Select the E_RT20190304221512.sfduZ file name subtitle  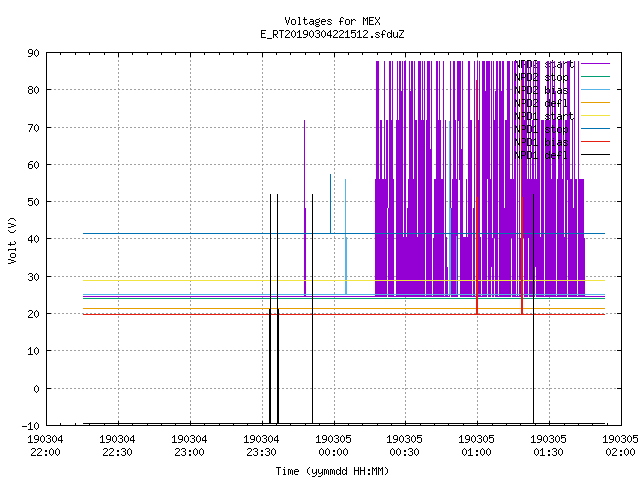(332, 34)
